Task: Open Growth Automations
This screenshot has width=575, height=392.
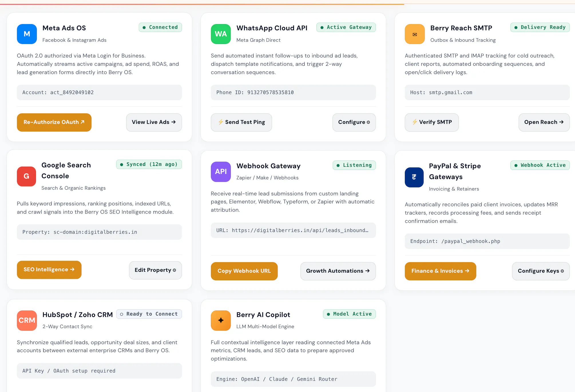Action: pyautogui.click(x=338, y=271)
